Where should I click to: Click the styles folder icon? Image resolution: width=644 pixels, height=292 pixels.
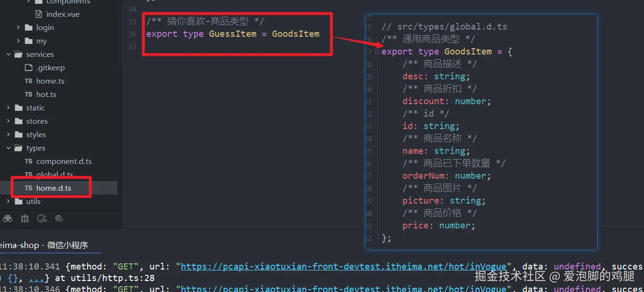[x=19, y=135]
